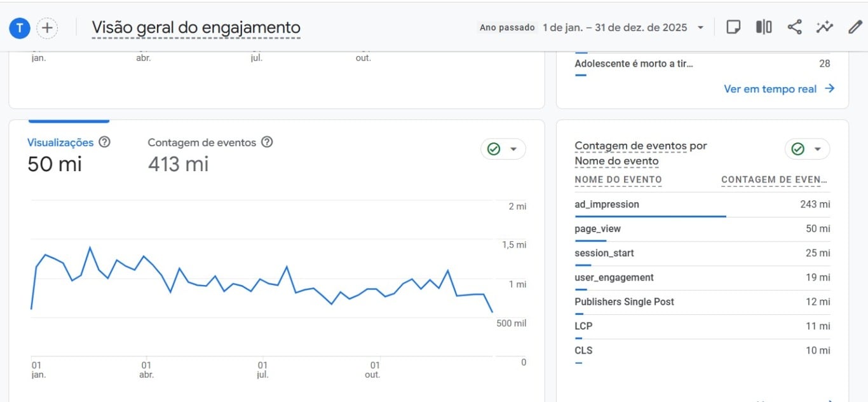Click the pencil icon to customize report
Screen dimensions: 868x402
[855, 27]
